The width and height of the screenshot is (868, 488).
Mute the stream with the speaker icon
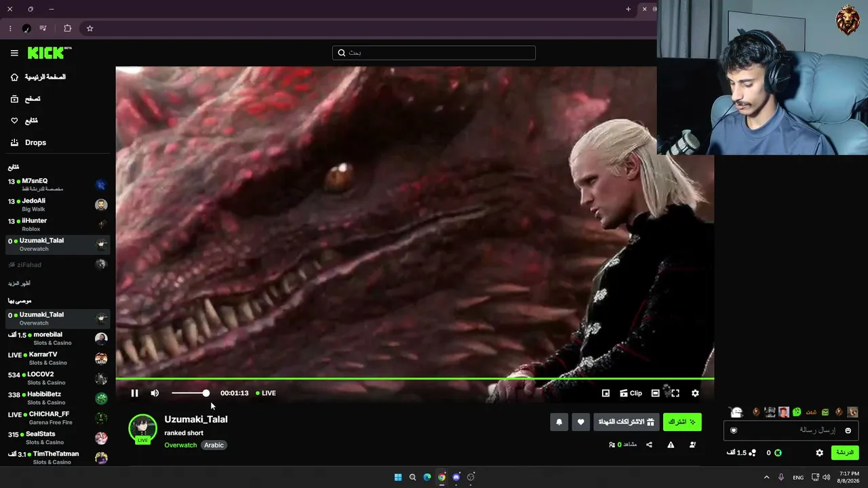coord(155,393)
